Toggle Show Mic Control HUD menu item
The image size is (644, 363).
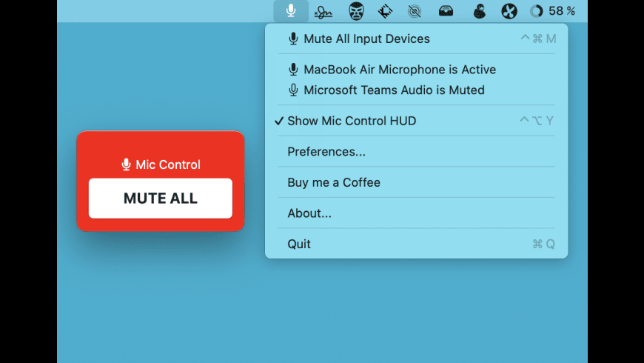(417, 121)
